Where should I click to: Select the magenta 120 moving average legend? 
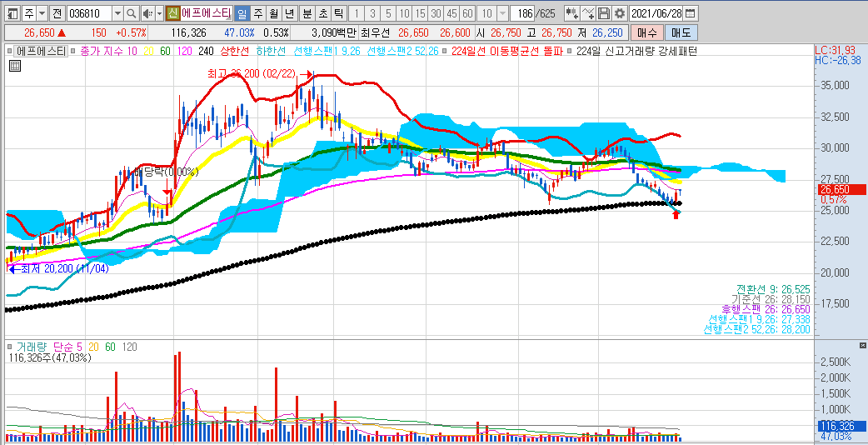click(x=184, y=51)
